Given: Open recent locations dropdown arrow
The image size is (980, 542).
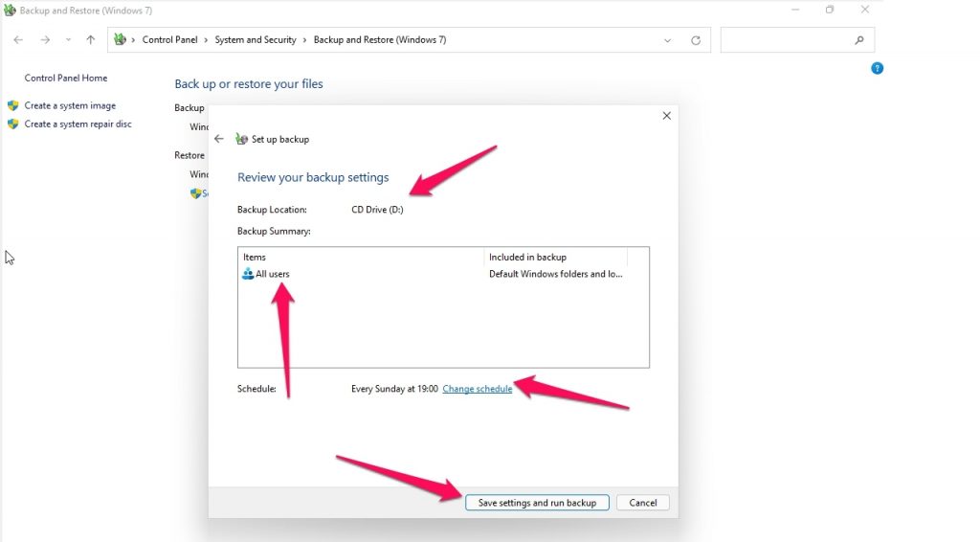Looking at the screenshot, I should 68,40.
